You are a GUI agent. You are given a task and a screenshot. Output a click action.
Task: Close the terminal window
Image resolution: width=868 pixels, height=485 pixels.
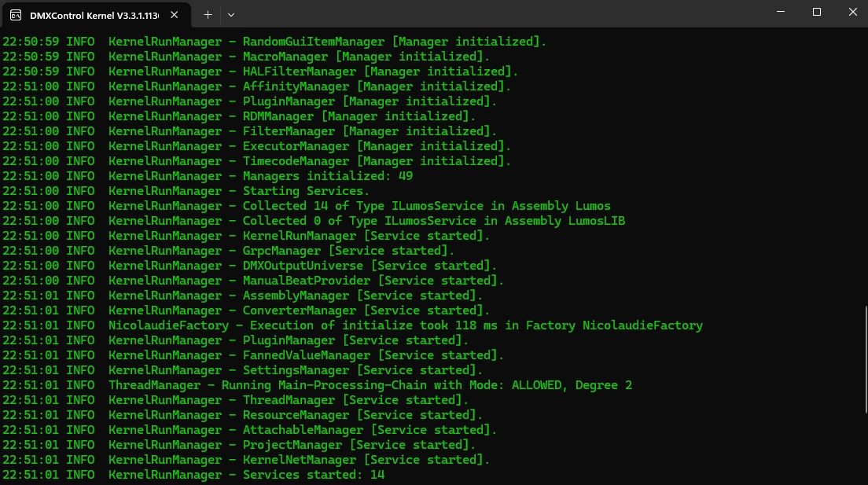852,12
